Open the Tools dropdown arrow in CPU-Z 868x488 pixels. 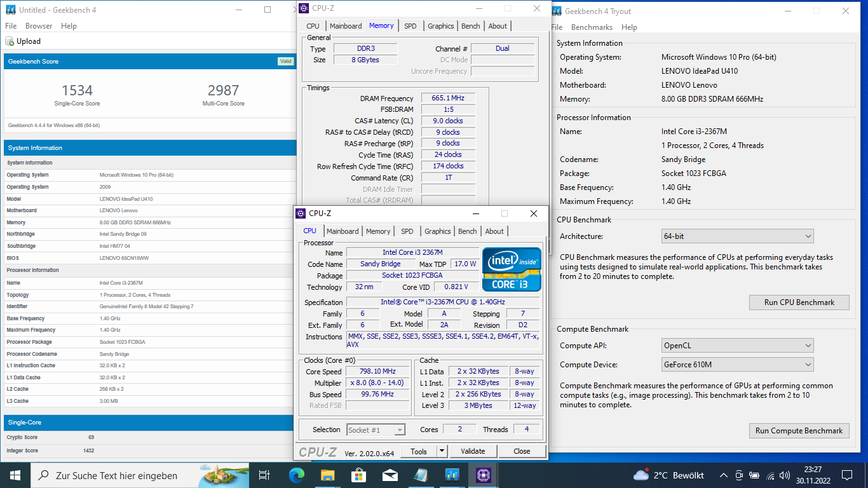[x=442, y=451]
